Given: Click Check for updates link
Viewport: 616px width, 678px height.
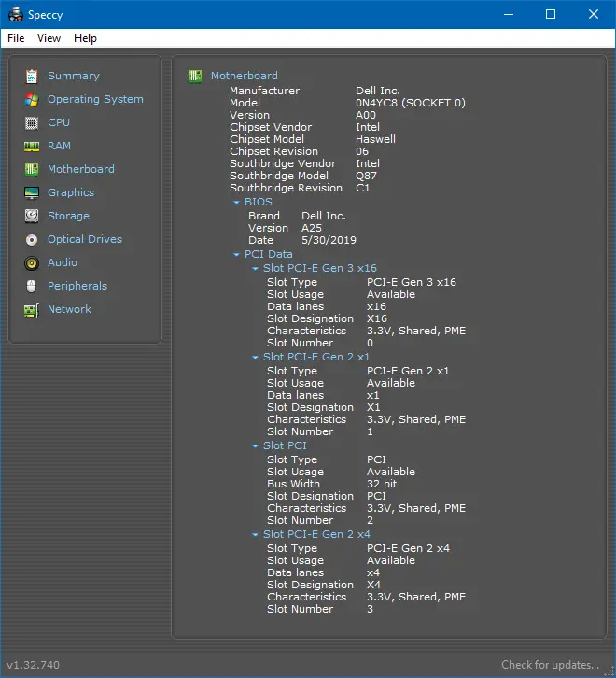Looking at the screenshot, I should pos(550,665).
